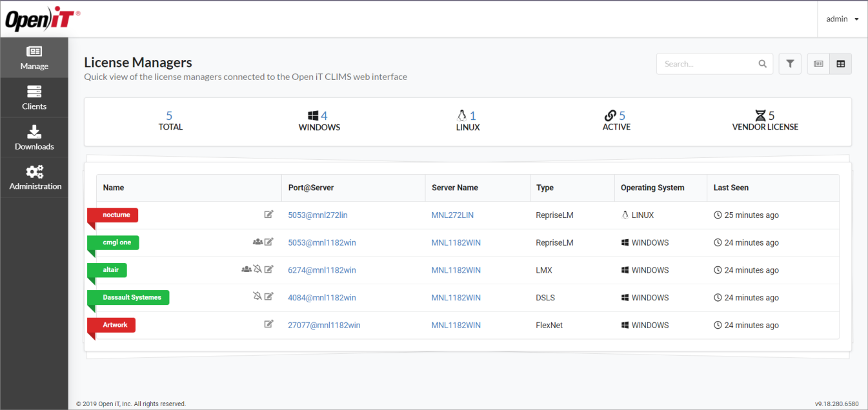Select the DSLS type cell
Viewport: 868px width, 410px height.
545,298
